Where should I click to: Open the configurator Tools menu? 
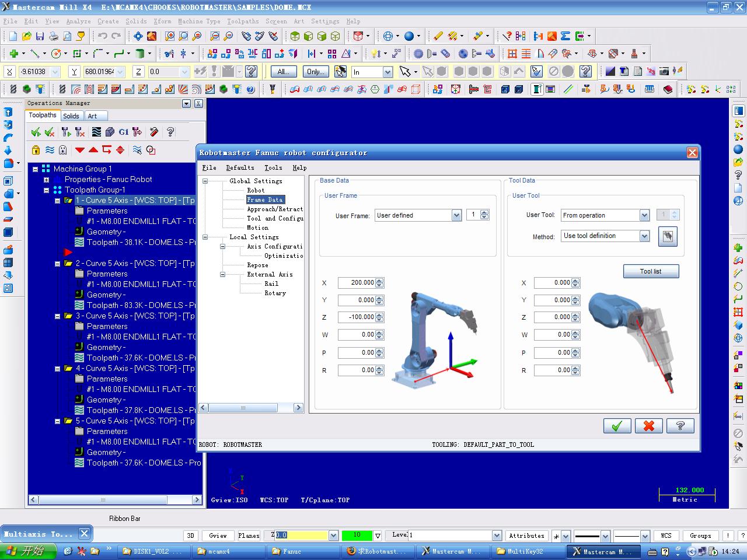[x=273, y=167]
